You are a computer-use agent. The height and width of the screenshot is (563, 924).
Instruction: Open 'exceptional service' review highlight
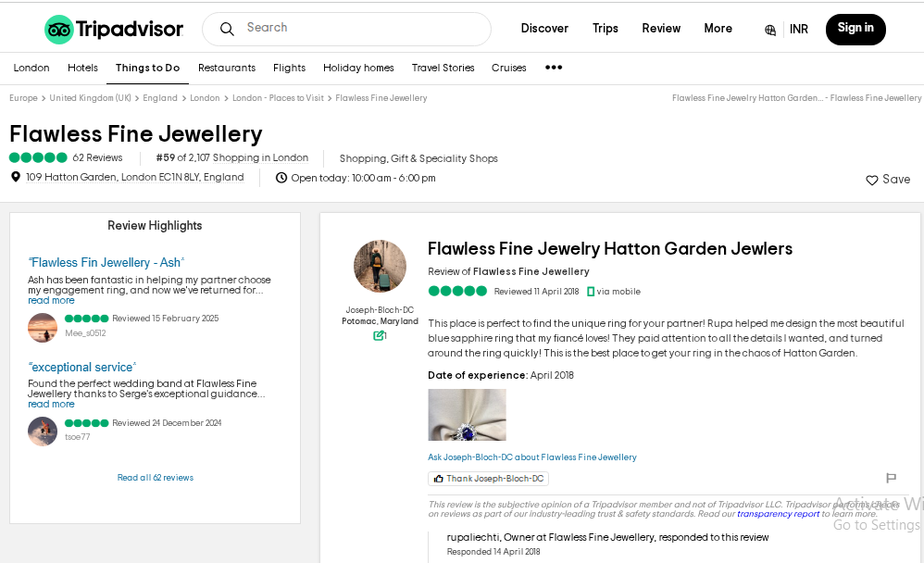[81, 367]
